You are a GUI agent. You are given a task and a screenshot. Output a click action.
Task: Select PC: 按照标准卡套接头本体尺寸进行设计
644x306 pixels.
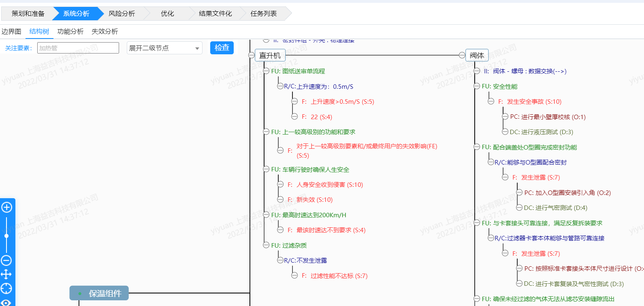pos(584,269)
